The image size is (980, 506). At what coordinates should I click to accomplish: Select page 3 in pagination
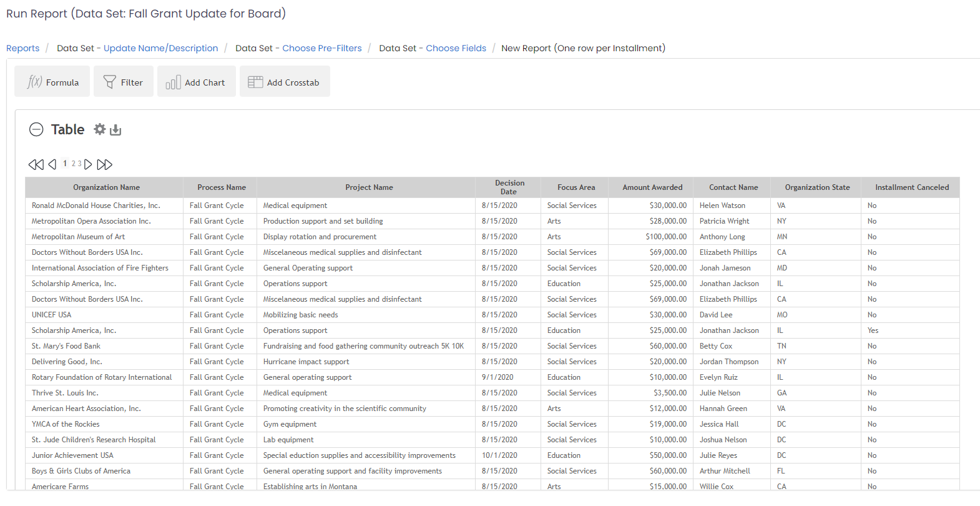pyautogui.click(x=79, y=164)
